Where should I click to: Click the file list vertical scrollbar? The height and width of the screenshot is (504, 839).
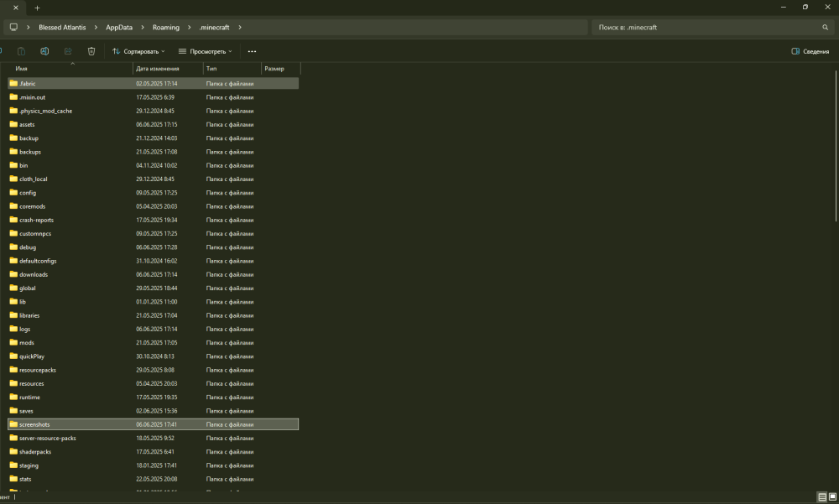(x=836, y=146)
